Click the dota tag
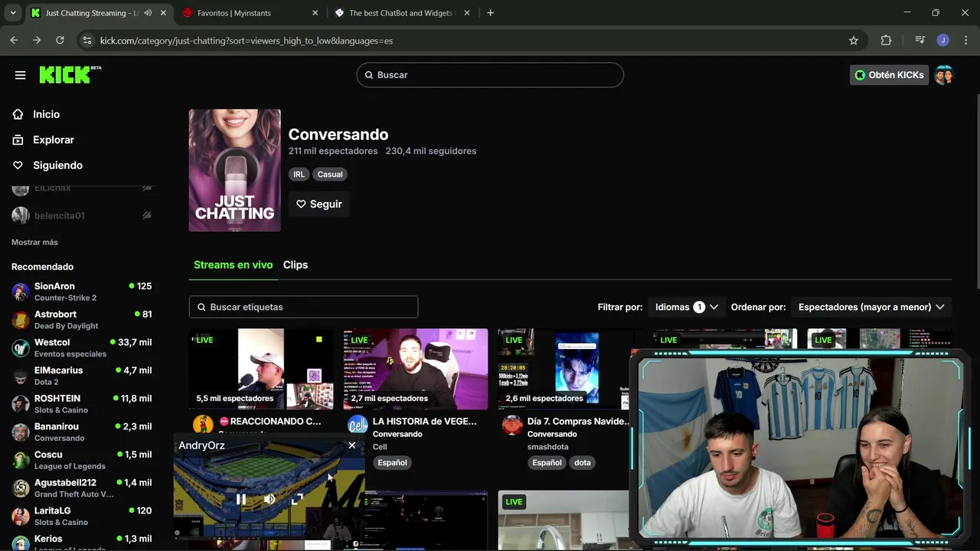The width and height of the screenshot is (980, 551). [583, 462]
